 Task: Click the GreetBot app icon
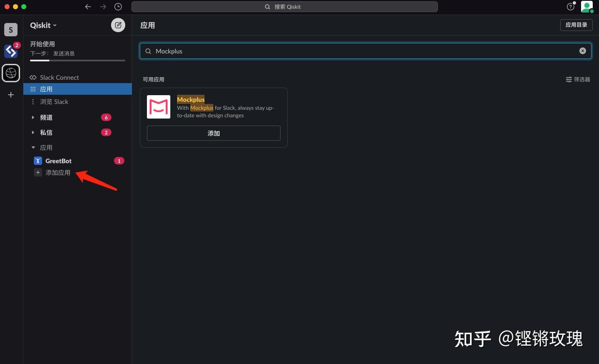38,161
